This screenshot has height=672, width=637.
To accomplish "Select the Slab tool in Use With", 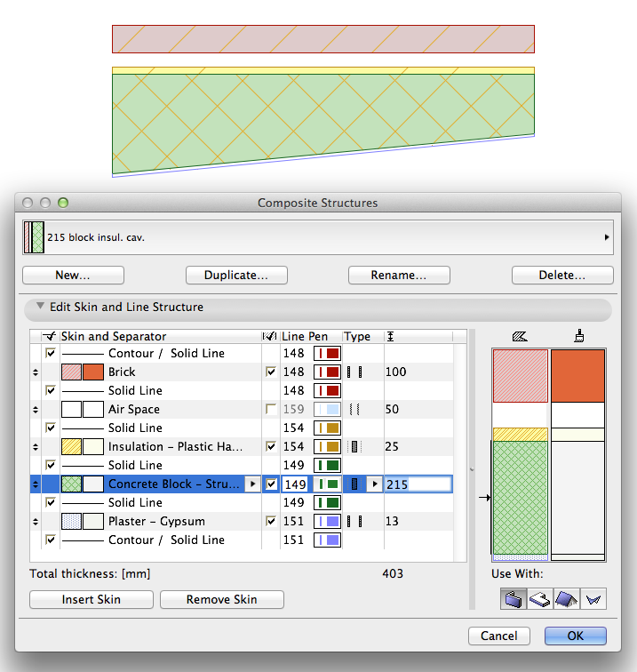I will 540,599.
